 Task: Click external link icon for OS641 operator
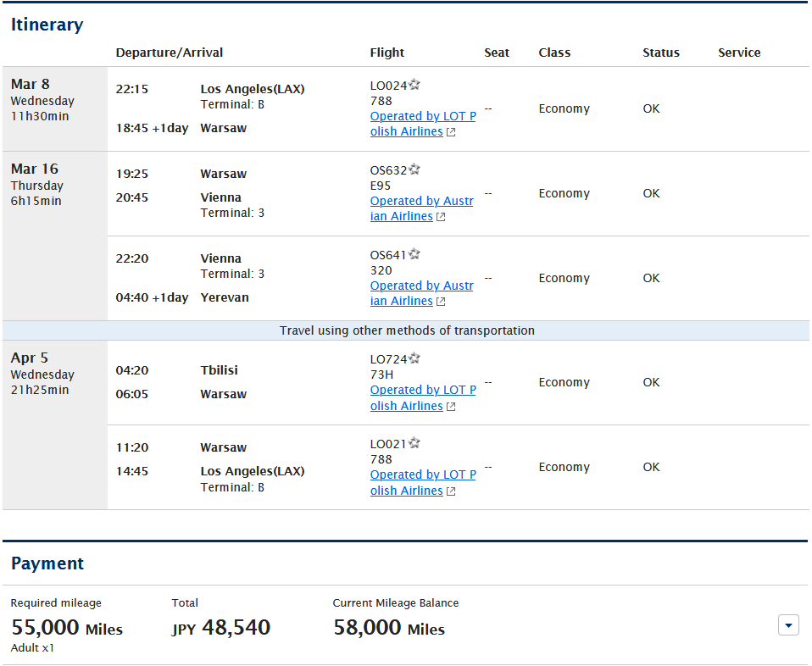pos(441,302)
